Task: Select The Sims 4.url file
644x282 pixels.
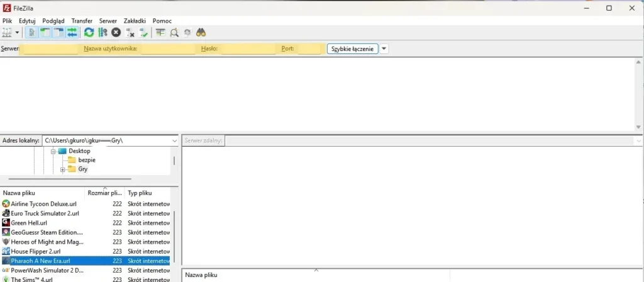Action: click(x=86, y=279)
